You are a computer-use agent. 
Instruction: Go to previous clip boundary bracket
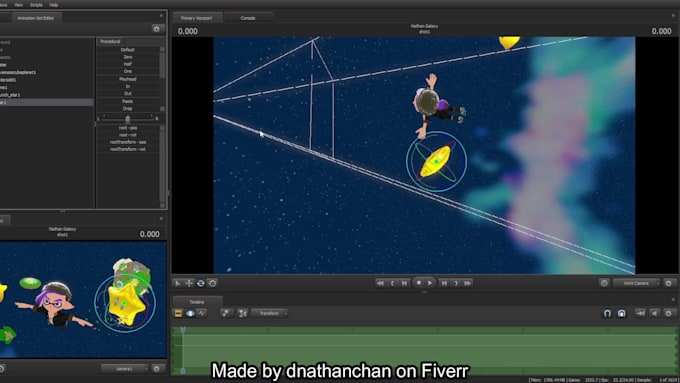[392, 283]
